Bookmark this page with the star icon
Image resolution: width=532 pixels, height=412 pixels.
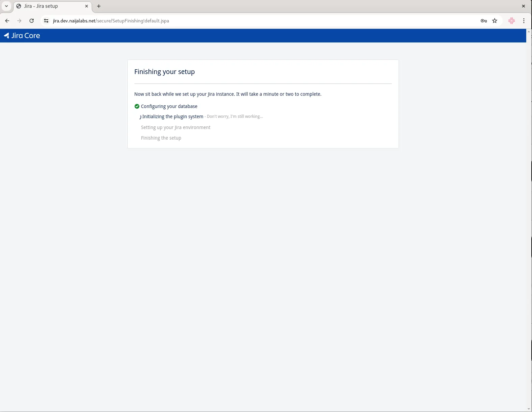[x=495, y=21]
